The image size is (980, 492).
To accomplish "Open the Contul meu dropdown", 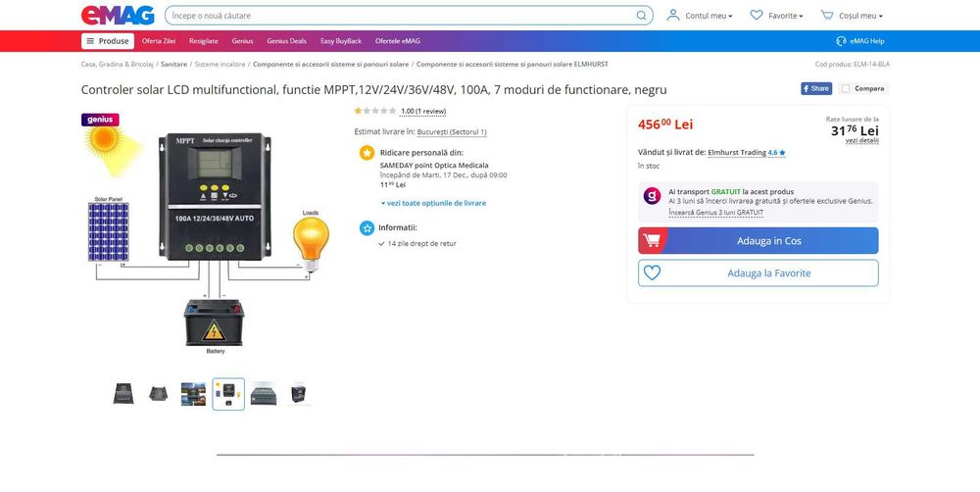I will pyautogui.click(x=700, y=16).
